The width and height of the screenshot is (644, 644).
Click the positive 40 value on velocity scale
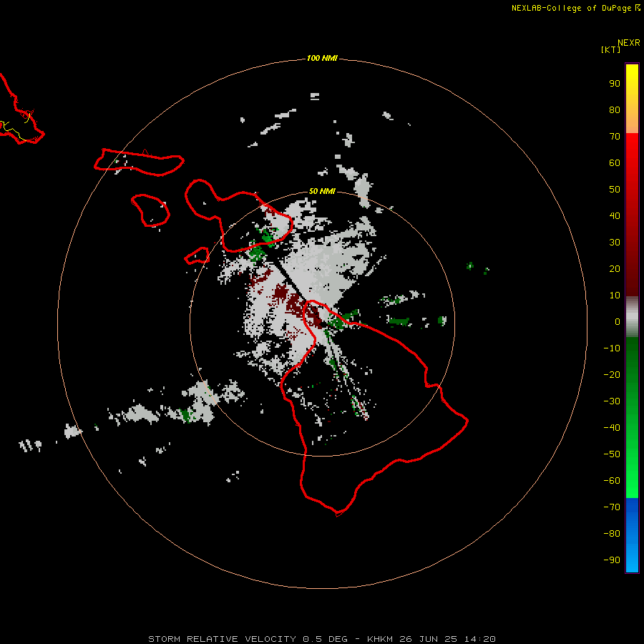(x=615, y=216)
